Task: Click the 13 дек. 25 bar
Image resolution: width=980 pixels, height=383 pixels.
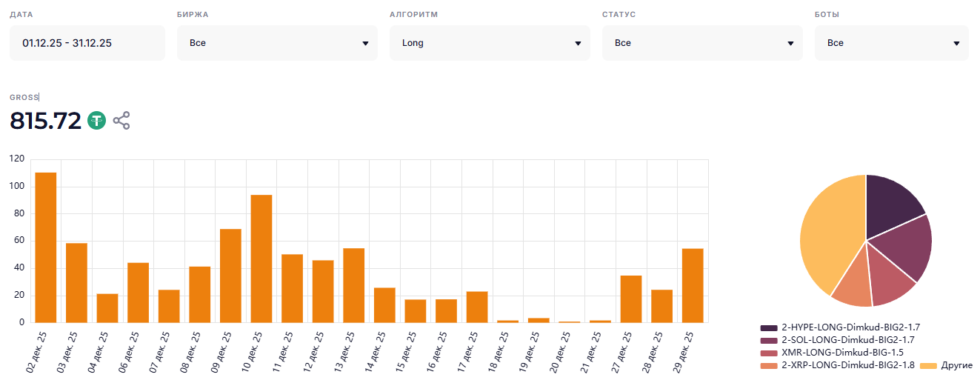Action: tap(353, 285)
